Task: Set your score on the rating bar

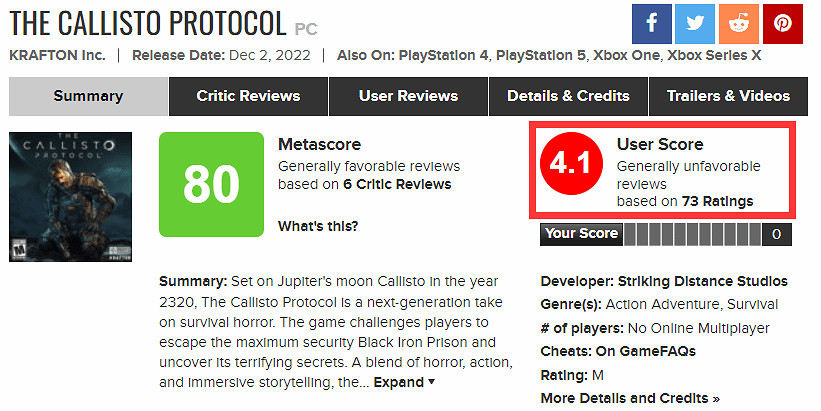Action: click(x=690, y=235)
